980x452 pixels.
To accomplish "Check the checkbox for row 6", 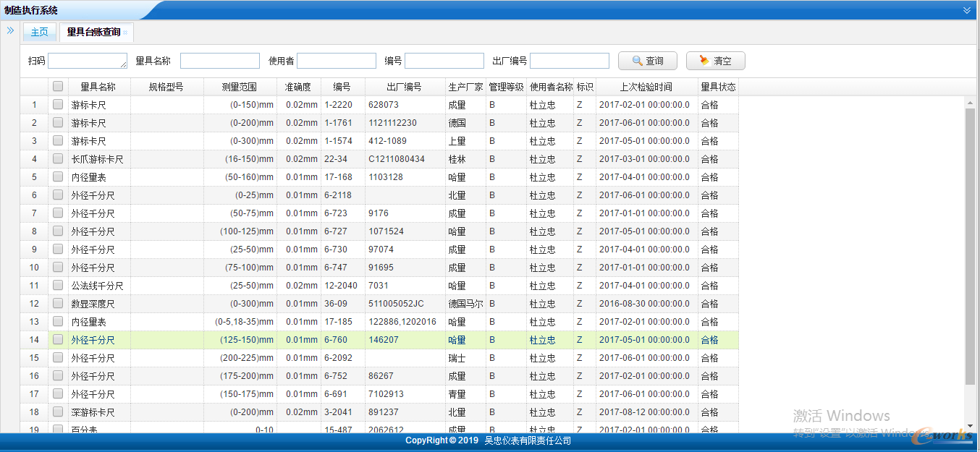I will [58, 195].
